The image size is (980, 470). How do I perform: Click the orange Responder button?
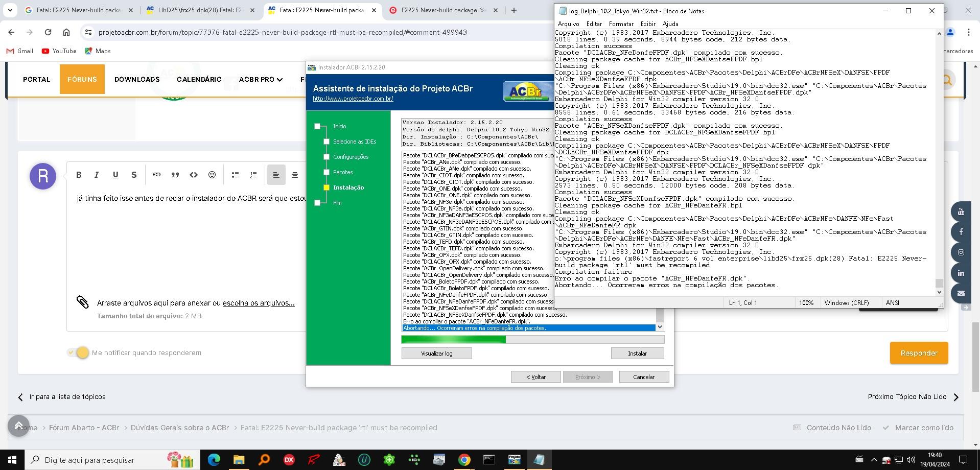[x=919, y=353]
